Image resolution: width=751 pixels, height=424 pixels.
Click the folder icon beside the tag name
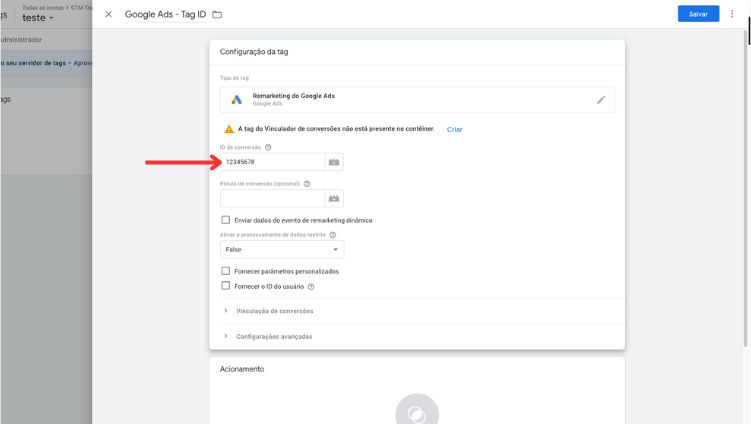(217, 14)
